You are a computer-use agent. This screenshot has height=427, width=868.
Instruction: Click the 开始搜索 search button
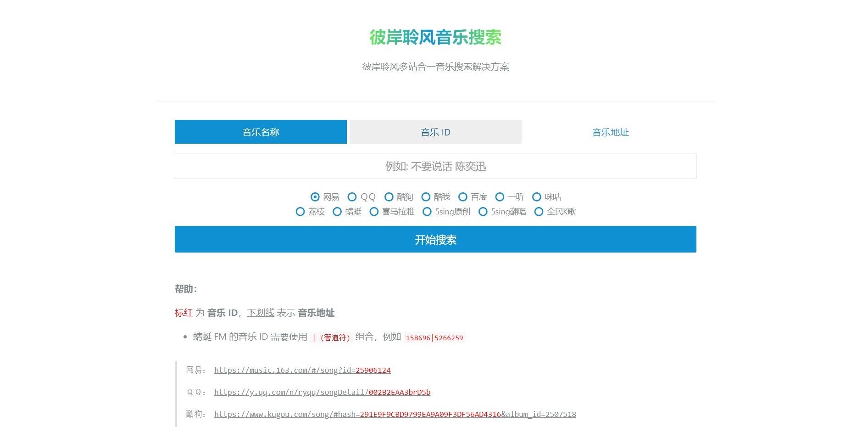pos(435,239)
